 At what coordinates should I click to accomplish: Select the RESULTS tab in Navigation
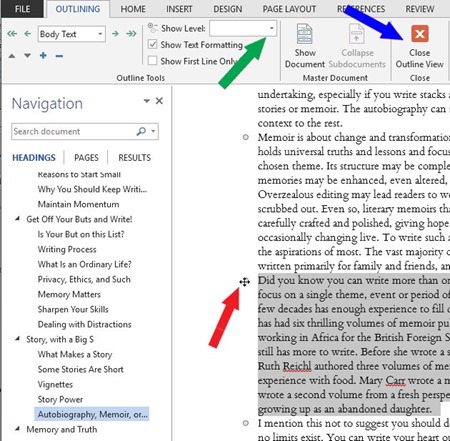pyautogui.click(x=135, y=157)
